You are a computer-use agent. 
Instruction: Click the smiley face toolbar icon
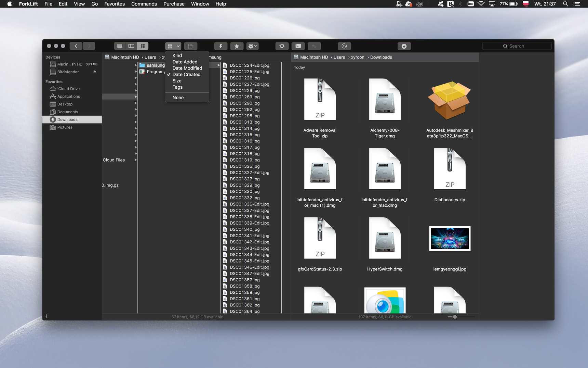pyautogui.click(x=344, y=46)
